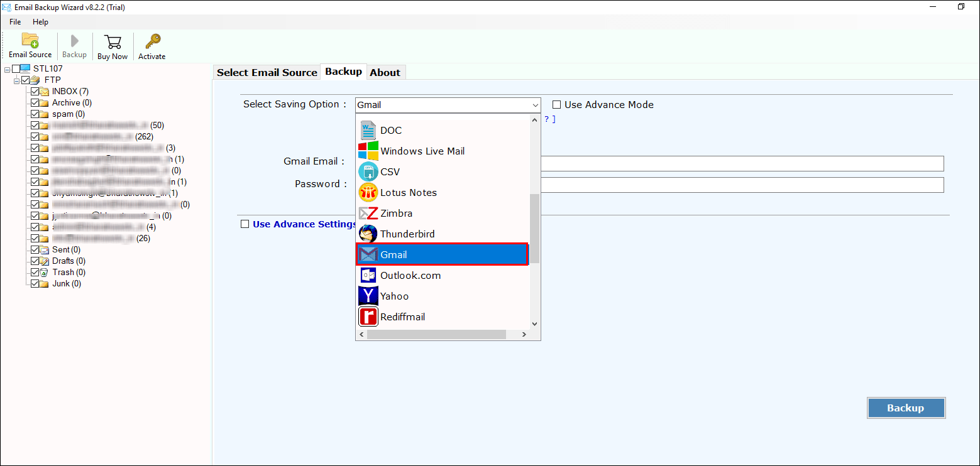
Task: Select the Drafts folder icon
Action: [x=45, y=261]
